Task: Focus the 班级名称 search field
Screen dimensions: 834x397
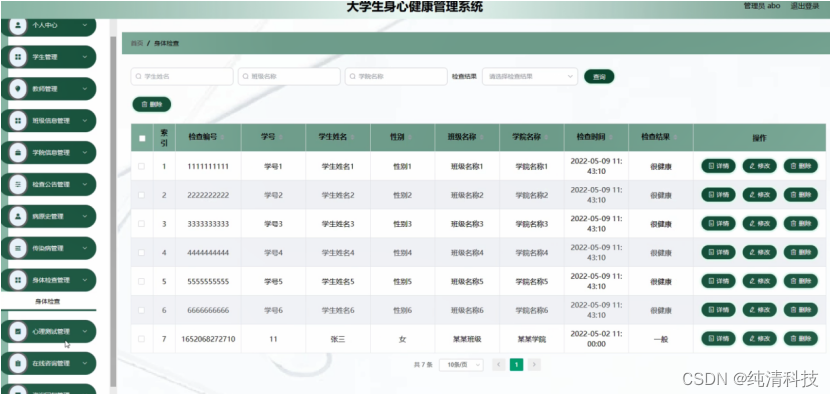Action: [289, 76]
